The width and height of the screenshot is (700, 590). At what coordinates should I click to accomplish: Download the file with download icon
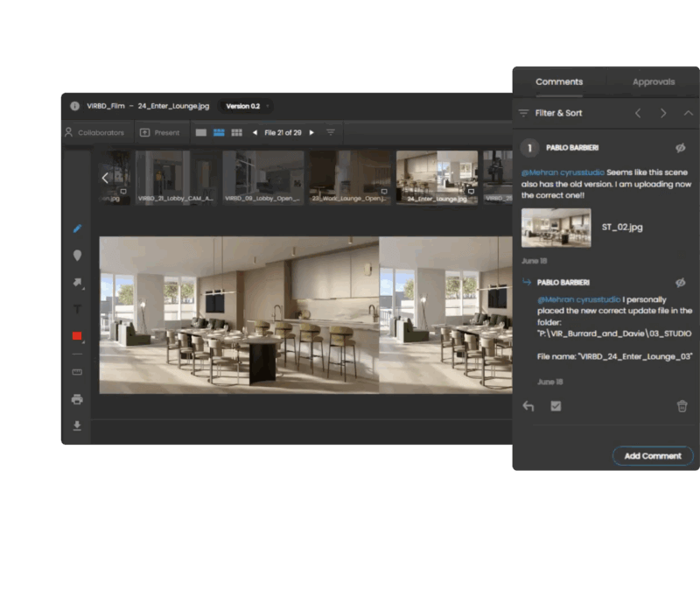coord(77,425)
